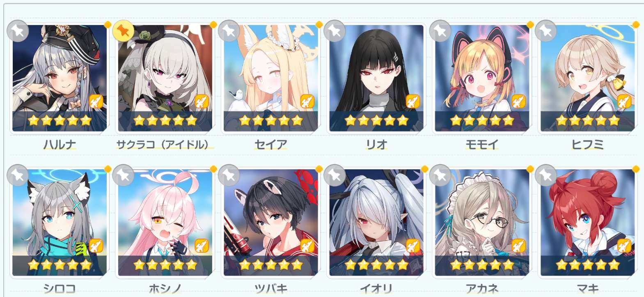Open セイア's character portrait
Image resolution: width=644 pixels, height=297 pixels.
[271, 78]
